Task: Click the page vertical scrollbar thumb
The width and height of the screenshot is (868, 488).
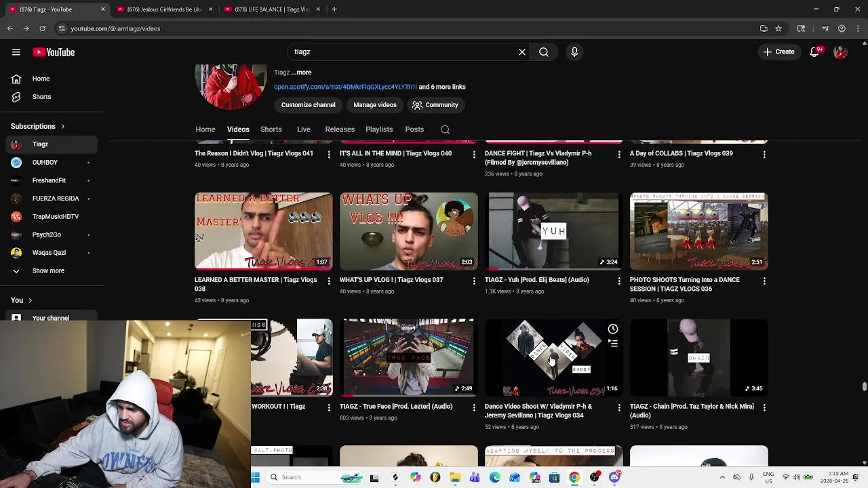Action: click(x=864, y=386)
